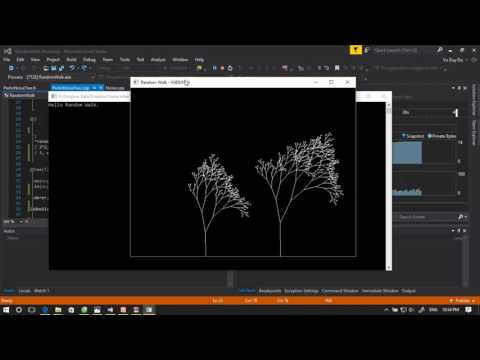The width and height of the screenshot is (480, 360).
Task: Open the File menu
Action: tap(7, 60)
